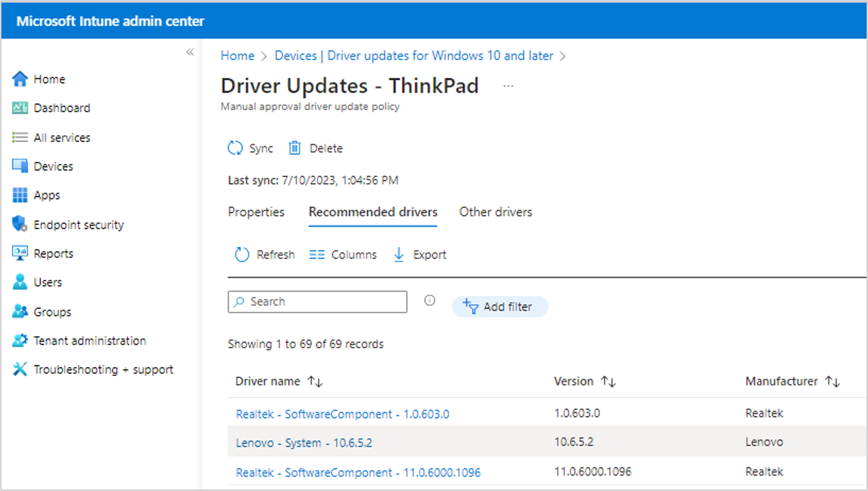Click the Export button label
868x491 pixels.
429,255
